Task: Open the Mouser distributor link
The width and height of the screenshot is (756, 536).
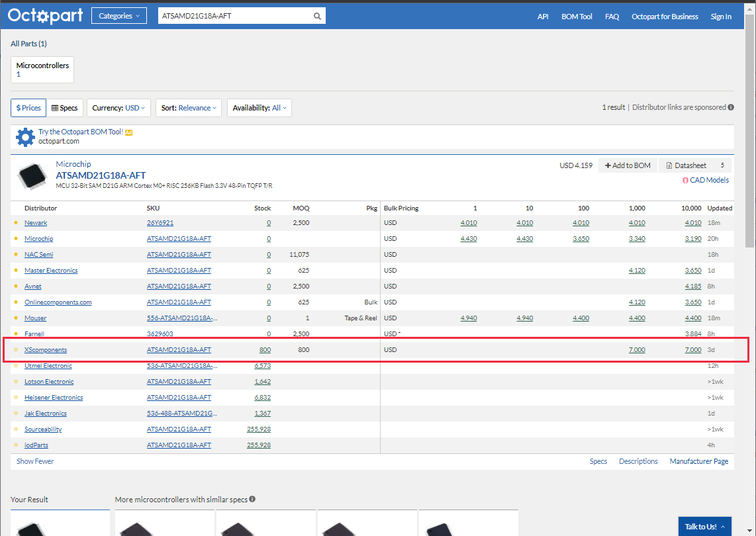Action: point(36,318)
